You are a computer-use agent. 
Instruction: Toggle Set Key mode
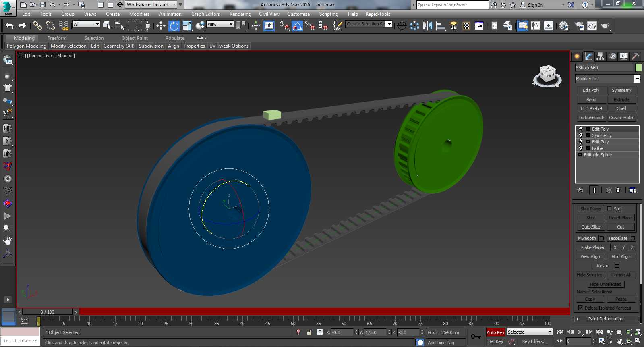(x=495, y=341)
